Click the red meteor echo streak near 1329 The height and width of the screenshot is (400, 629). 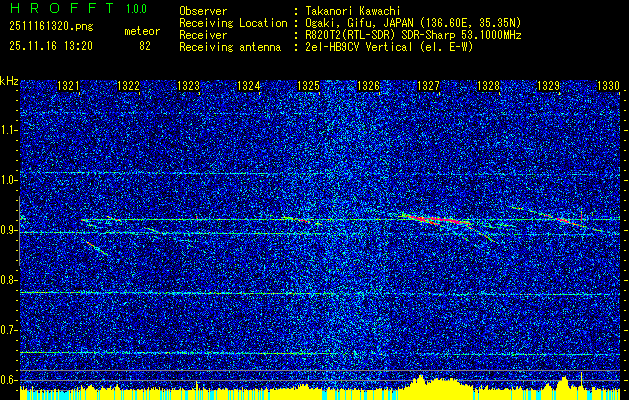(564, 219)
